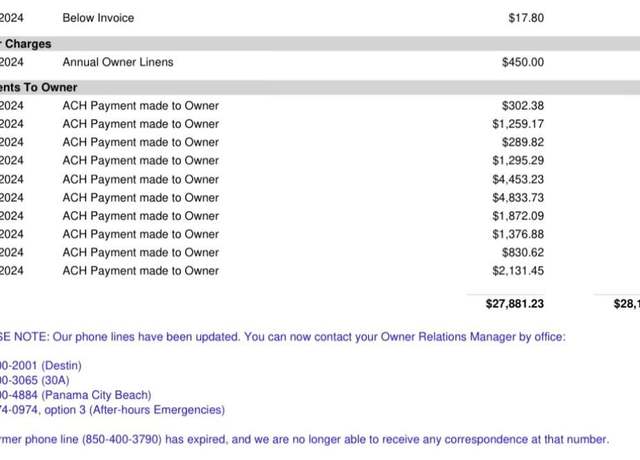
Task: Click the Panama City Beach phone number
Action: pyautogui.click(x=19, y=395)
